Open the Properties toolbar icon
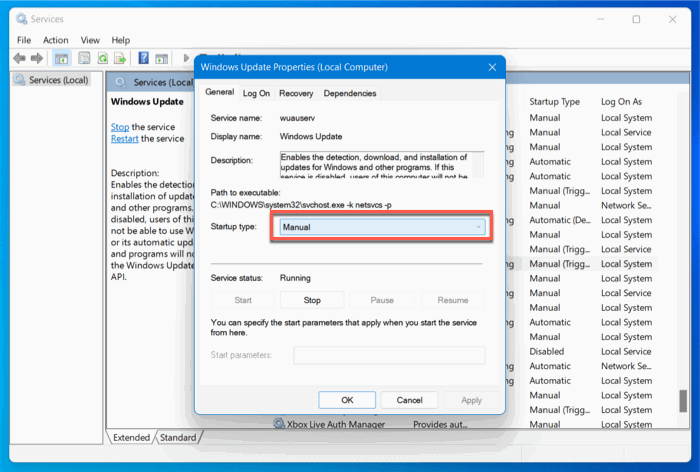Image resolution: width=700 pixels, height=472 pixels. point(84,58)
